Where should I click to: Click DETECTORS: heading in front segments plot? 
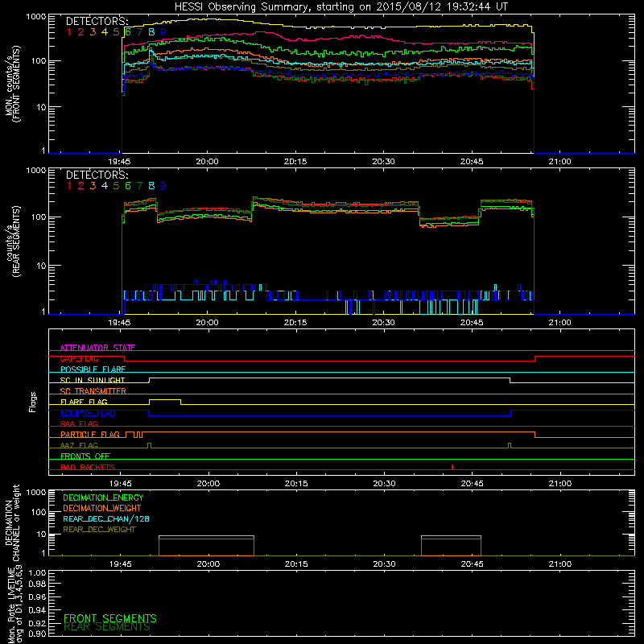(97, 22)
